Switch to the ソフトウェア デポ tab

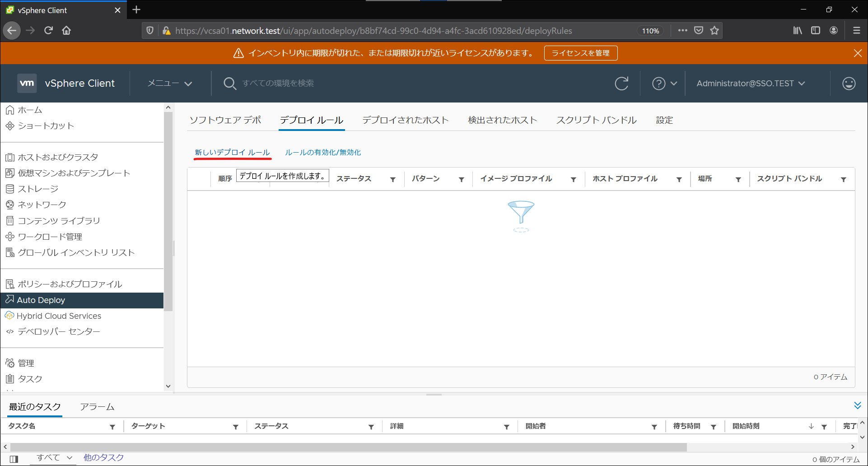tap(225, 120)
